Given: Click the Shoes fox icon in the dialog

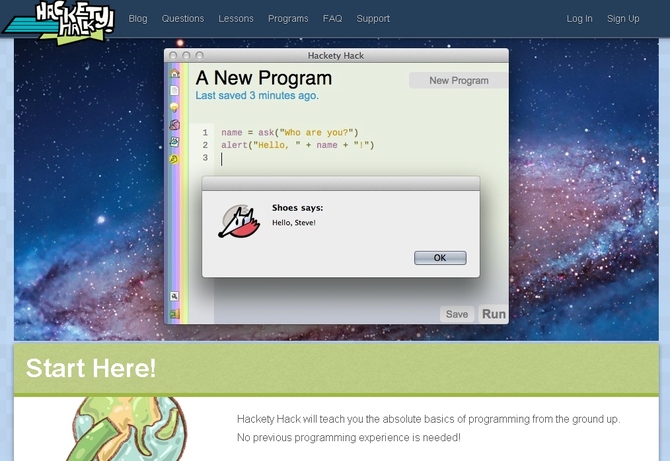Looking at the screenshot, I should coord(239,221).
